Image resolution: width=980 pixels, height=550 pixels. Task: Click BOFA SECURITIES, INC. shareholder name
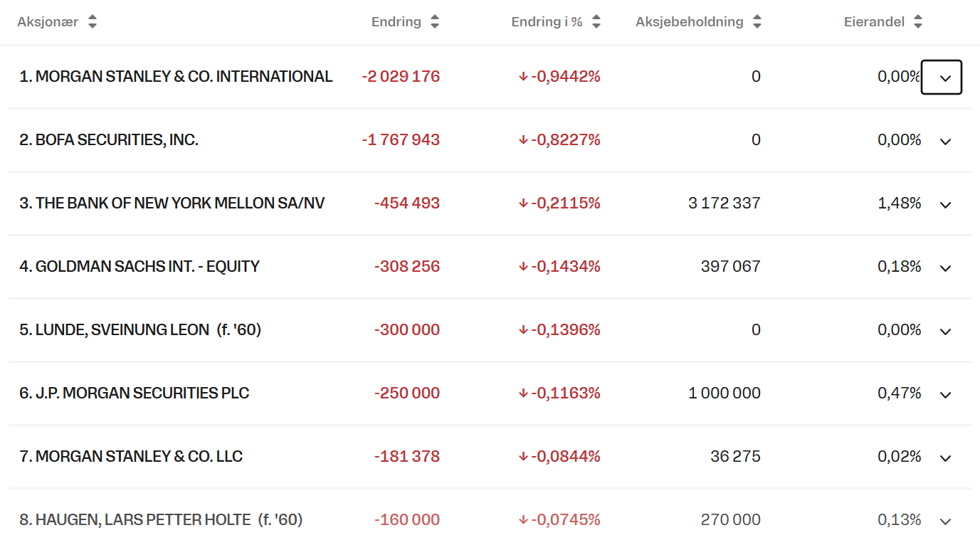[x=109, y=140]
